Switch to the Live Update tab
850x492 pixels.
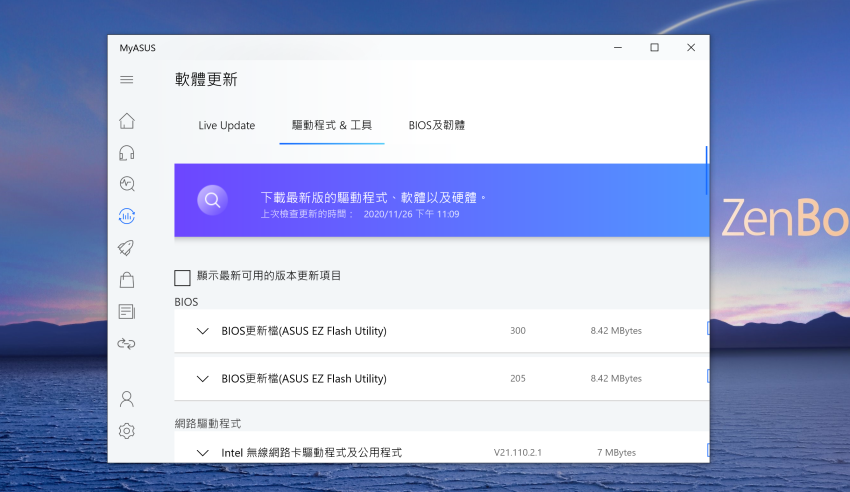click(227, 125)
